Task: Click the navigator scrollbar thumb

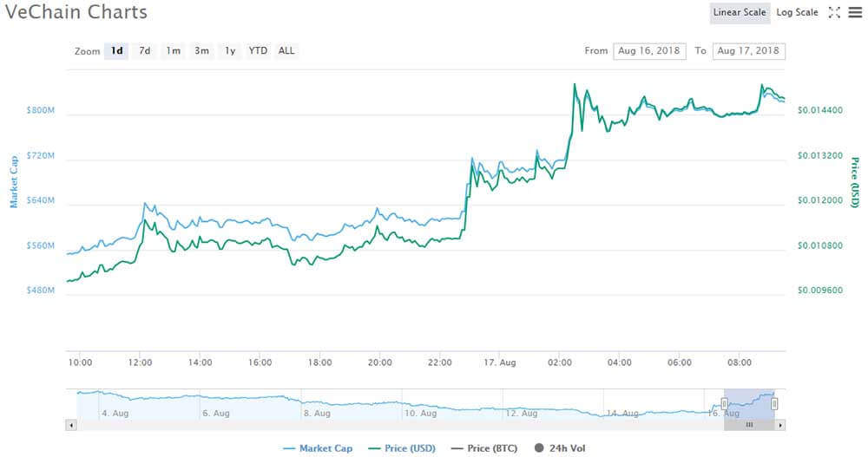Action: [x=749, y=425]
